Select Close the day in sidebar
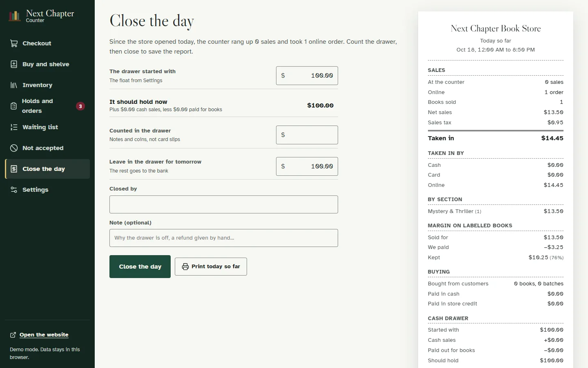The width and height of the screenshot is (588, 368). (47, 169)
